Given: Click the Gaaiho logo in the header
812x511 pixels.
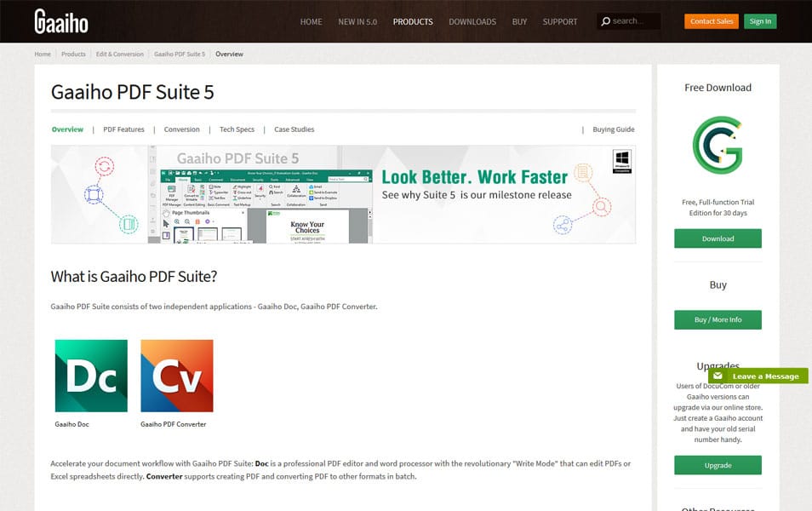Looking at the screenshot, I should click(61, 21).
